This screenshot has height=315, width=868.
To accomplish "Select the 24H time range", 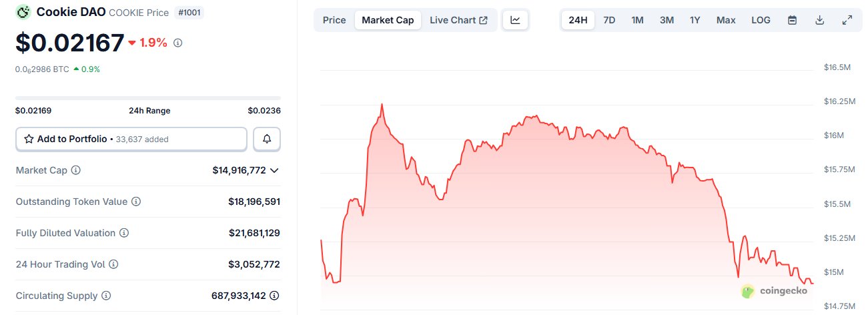I will coord(578,20).
